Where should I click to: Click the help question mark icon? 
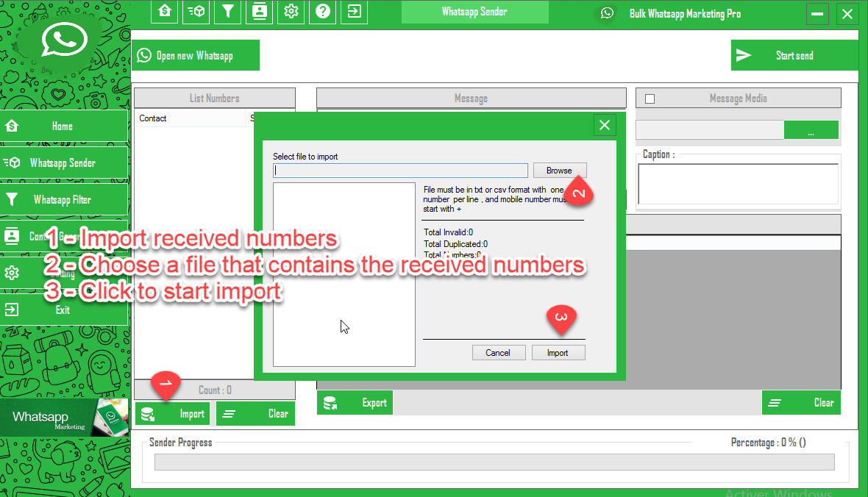323,11
